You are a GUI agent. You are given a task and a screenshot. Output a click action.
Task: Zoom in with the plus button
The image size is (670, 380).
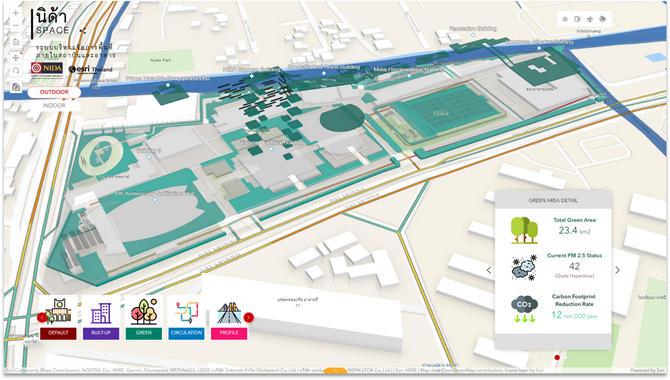[x=16, y=13]
